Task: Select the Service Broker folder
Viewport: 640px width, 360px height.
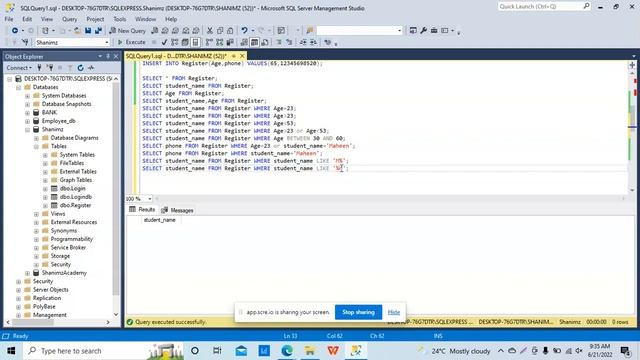Action: tap(68, 247)
